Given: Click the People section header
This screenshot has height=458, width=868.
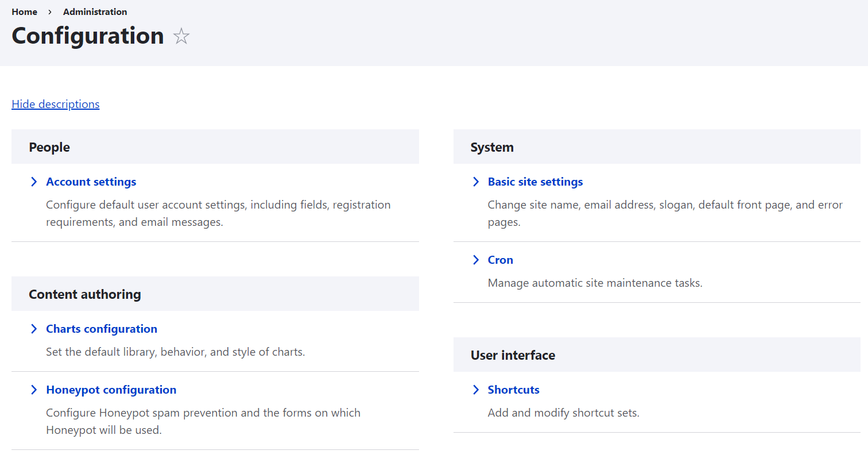Looking at the screenshot, I should tap(49, 147).
